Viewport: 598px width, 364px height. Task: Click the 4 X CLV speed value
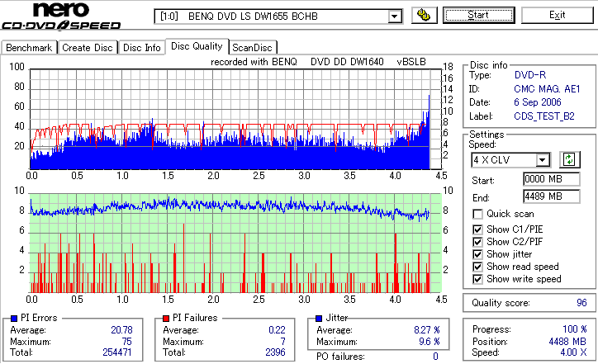[491, 160]
